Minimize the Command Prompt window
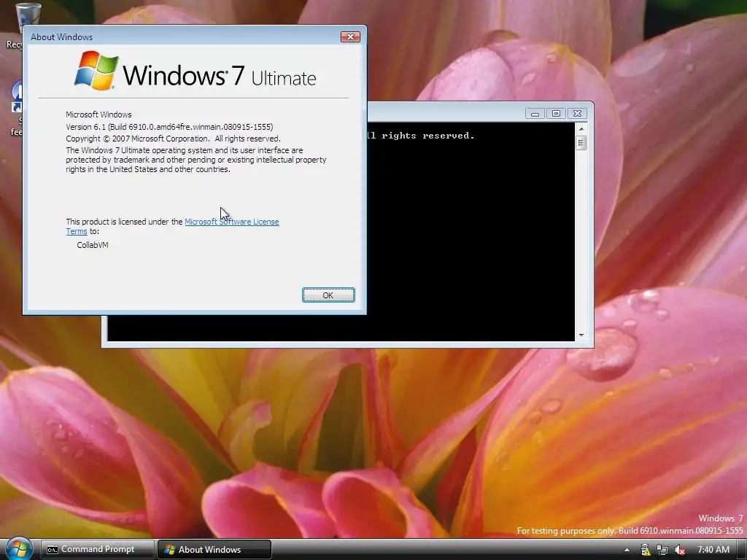 tap(535, 113)
